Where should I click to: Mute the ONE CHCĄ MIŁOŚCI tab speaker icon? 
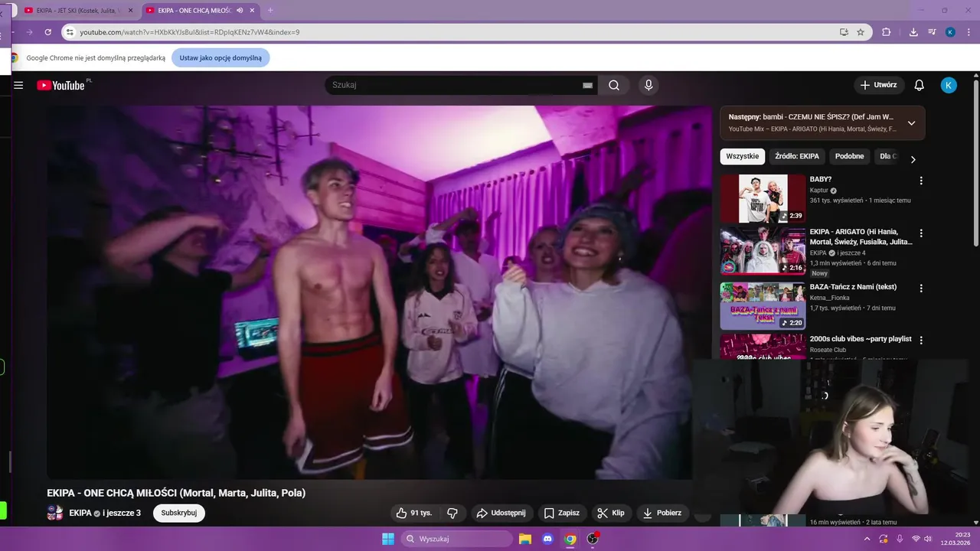240,10
